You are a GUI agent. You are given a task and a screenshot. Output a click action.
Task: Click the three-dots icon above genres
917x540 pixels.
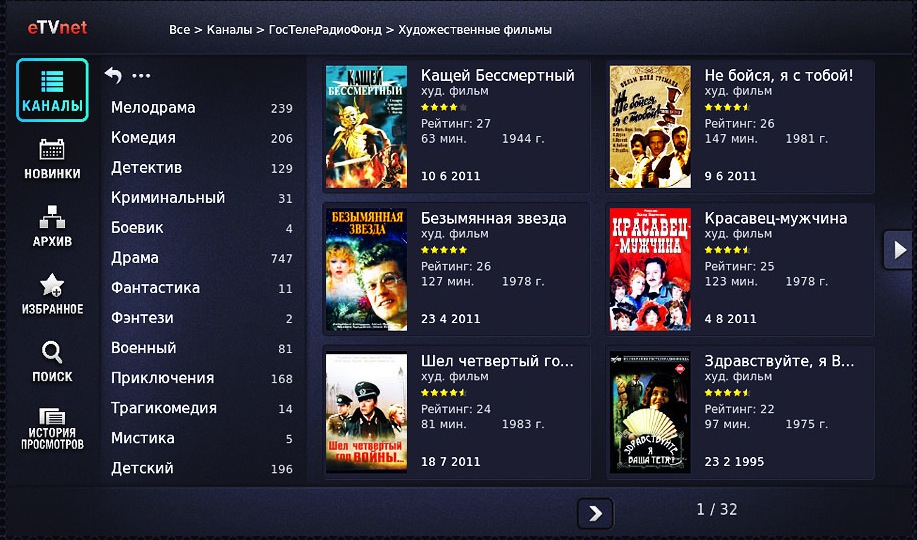point(141,75)
